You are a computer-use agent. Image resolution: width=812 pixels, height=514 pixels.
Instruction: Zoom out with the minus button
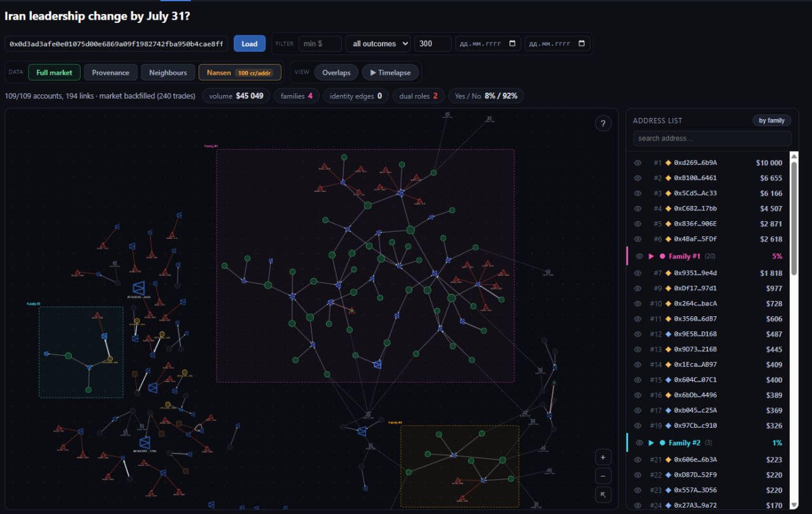pyautogui.click(x=603, y=475)
